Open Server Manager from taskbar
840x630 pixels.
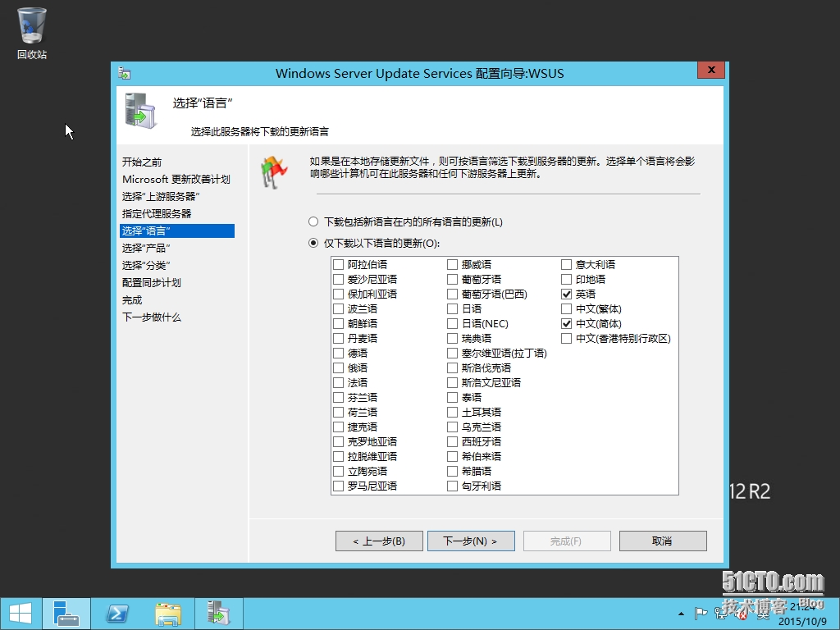click(66, 614)
